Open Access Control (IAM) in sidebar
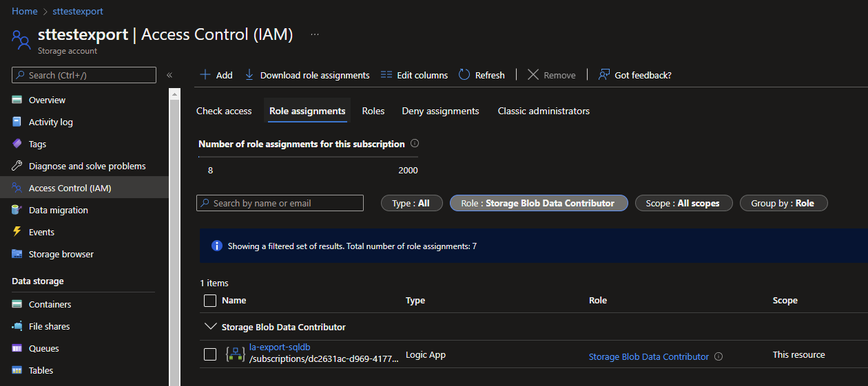 tap(84, 188)
